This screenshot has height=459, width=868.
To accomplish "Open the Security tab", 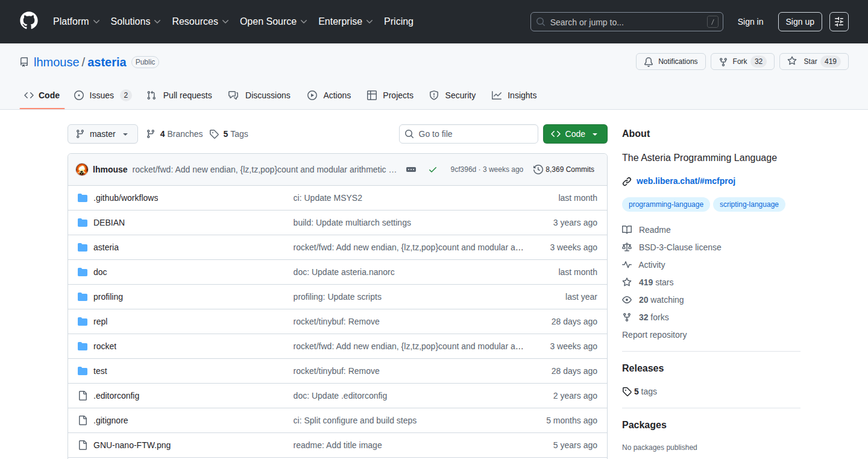I will (453, 95).
